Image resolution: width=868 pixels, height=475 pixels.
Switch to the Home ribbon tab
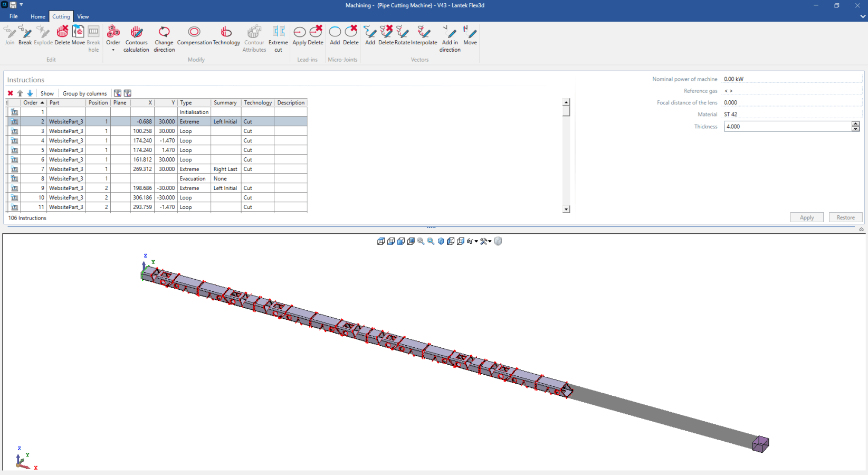tap(38, 16)
